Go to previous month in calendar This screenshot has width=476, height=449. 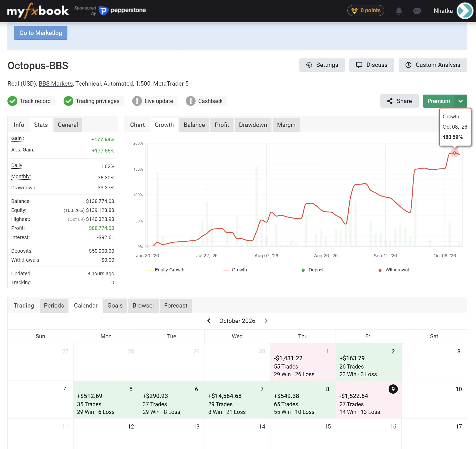(x=209, y=321)
